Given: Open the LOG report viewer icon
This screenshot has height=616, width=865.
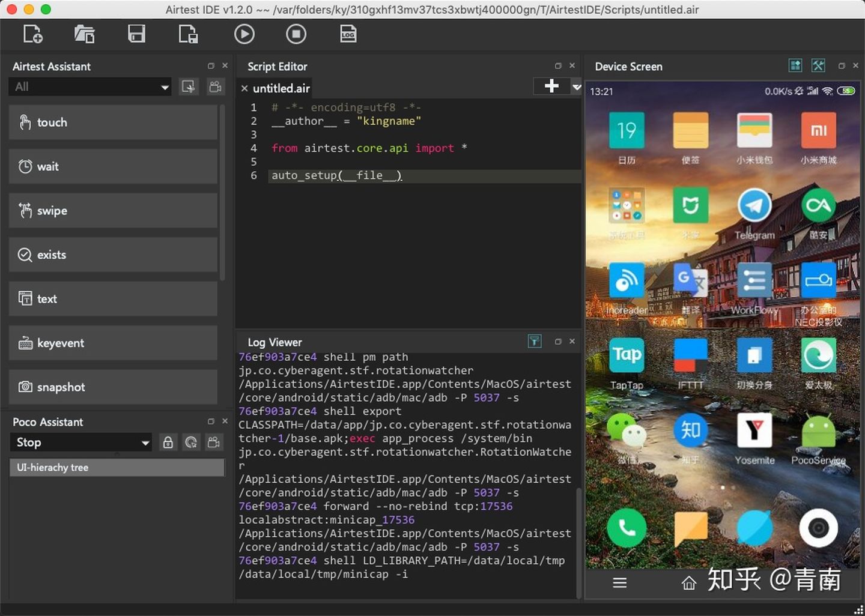Looking at the screenshot, I should tap(348, 34).
